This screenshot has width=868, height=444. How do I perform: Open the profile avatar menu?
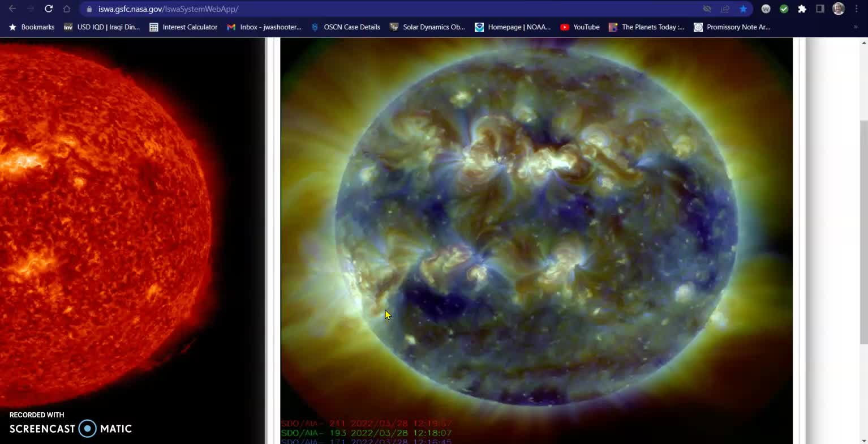point(839,9)
